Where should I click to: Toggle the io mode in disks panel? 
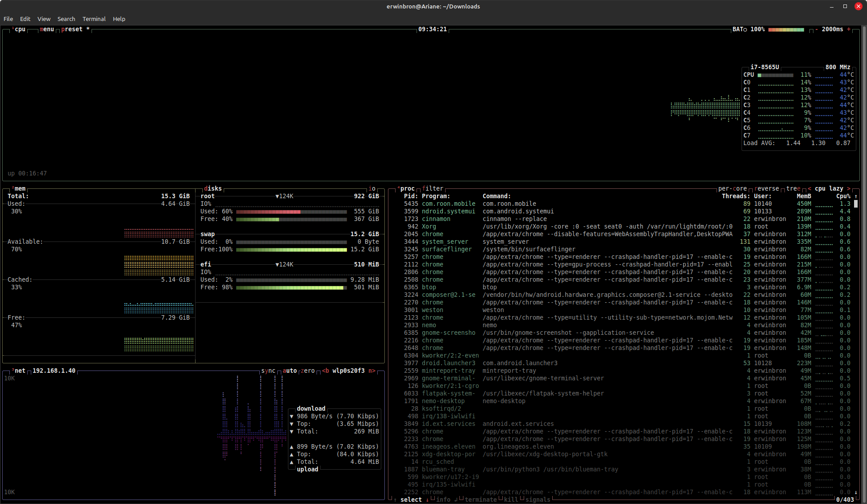click(372, 189)
